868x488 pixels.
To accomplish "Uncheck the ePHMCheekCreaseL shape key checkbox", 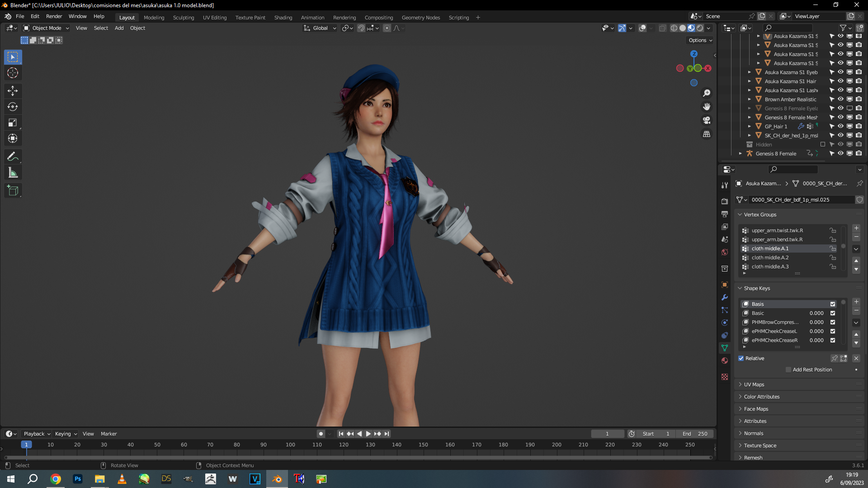I will click(833, 331).
